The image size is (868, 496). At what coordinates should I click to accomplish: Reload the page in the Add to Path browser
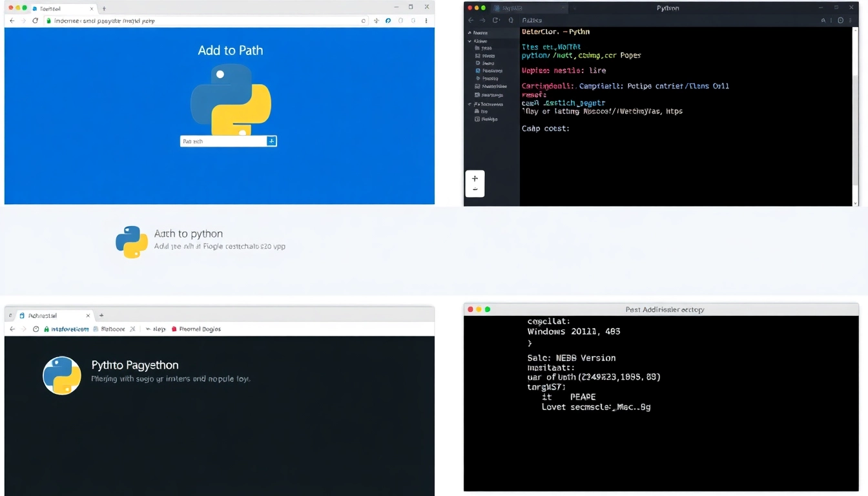(x=35, y=21)
